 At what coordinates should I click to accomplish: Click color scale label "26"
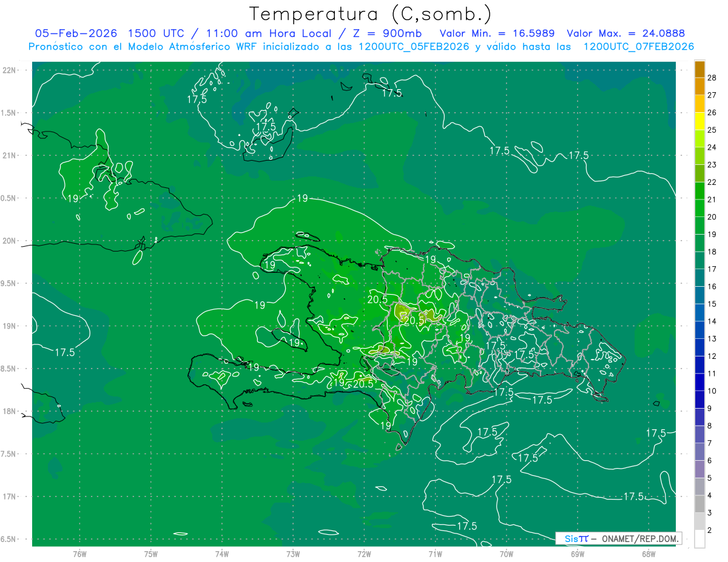pyautogui.click(x=712, y=112)
